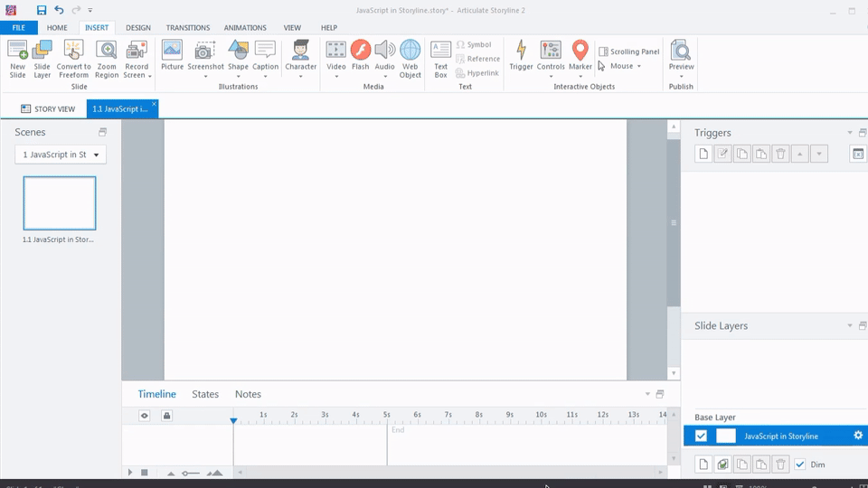Play the timeline
Viewport: 868px width, 488px height.
[x=130, y=473]
